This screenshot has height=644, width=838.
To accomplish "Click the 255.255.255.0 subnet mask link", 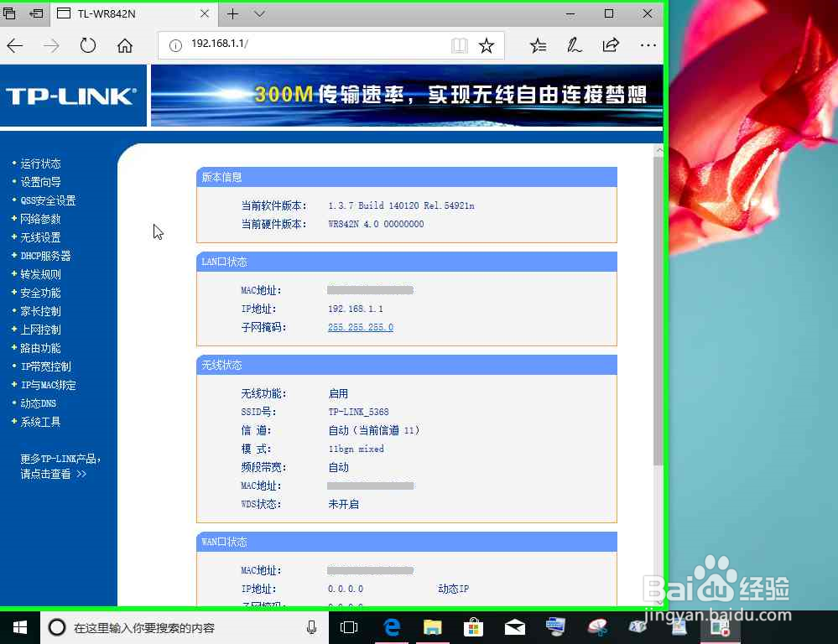I will [360, 327].
